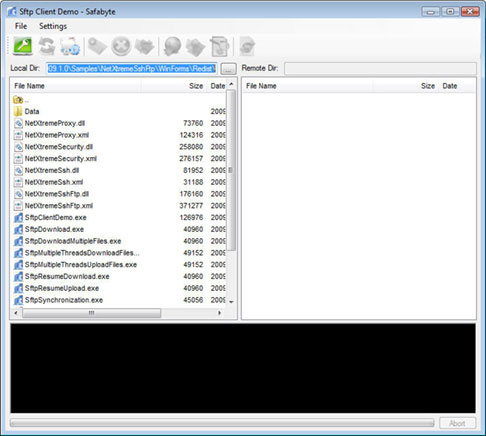
Task: Click the NetXtremeProxy.dll file icon
Action: (18, 123)
